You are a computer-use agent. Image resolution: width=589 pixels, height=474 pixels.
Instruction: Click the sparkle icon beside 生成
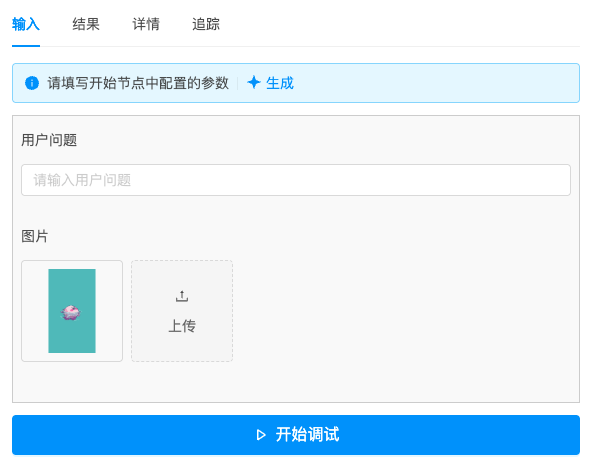click(x=254, y=83)
